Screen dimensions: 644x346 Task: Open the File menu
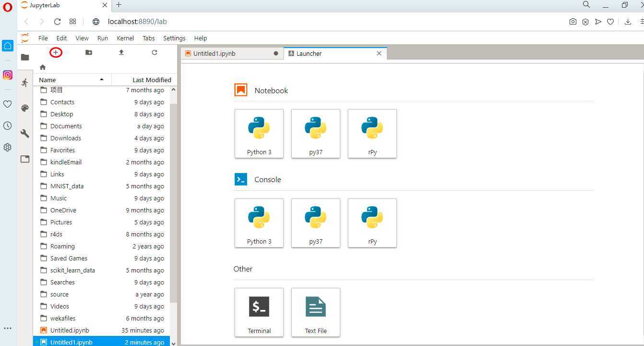(43, 38)
